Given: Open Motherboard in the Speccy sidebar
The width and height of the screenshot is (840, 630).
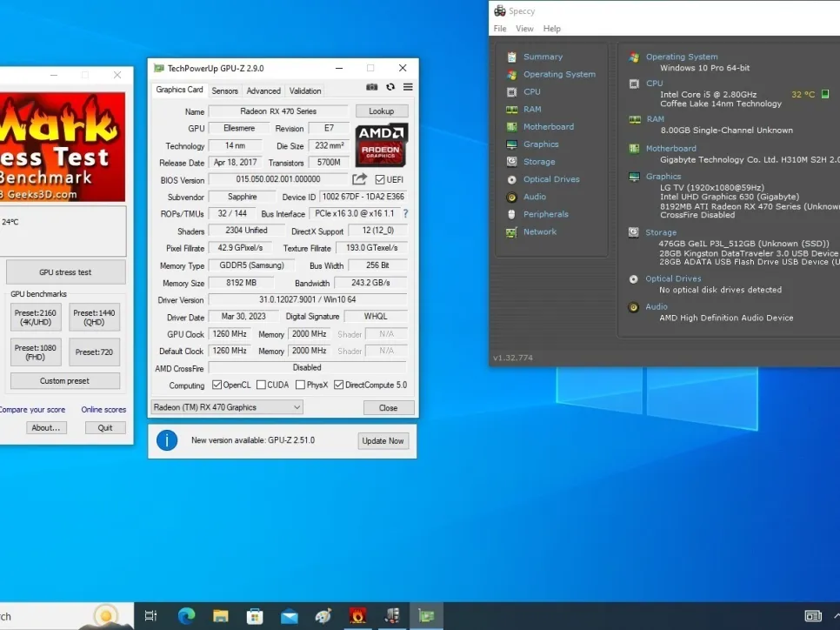Looking at the screenshot, I should pyautogui.click(x=549, y=127).
